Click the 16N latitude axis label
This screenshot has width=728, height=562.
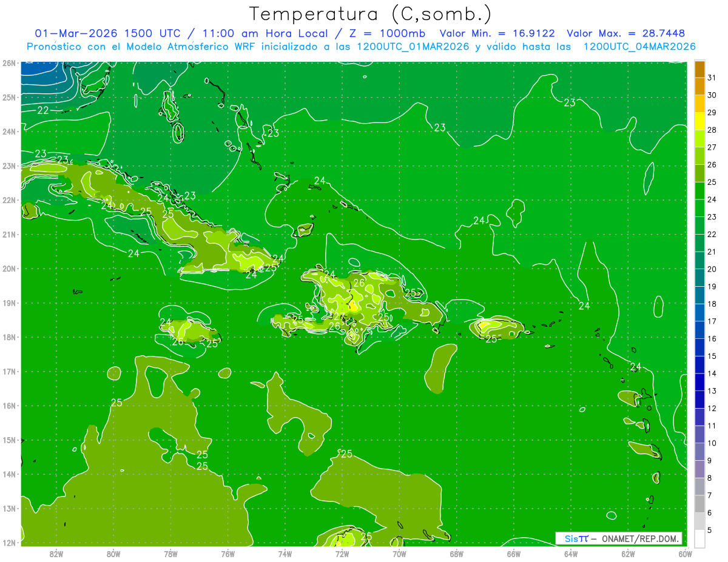point(9,406)
